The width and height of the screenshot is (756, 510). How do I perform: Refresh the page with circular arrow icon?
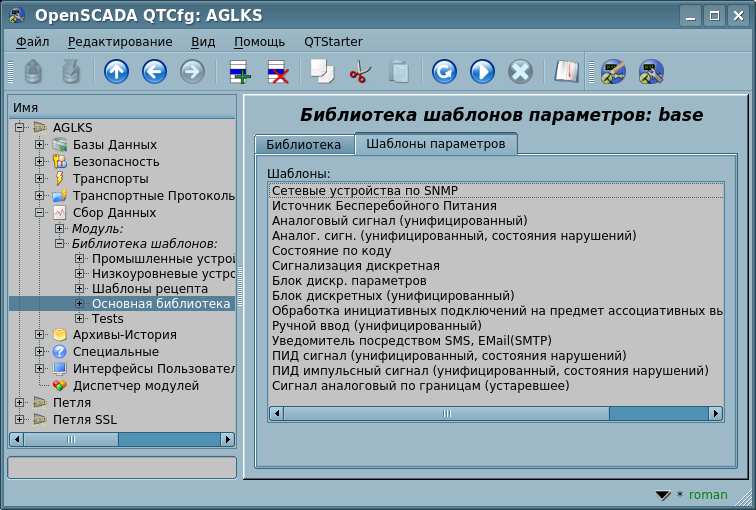click(444, 72)
